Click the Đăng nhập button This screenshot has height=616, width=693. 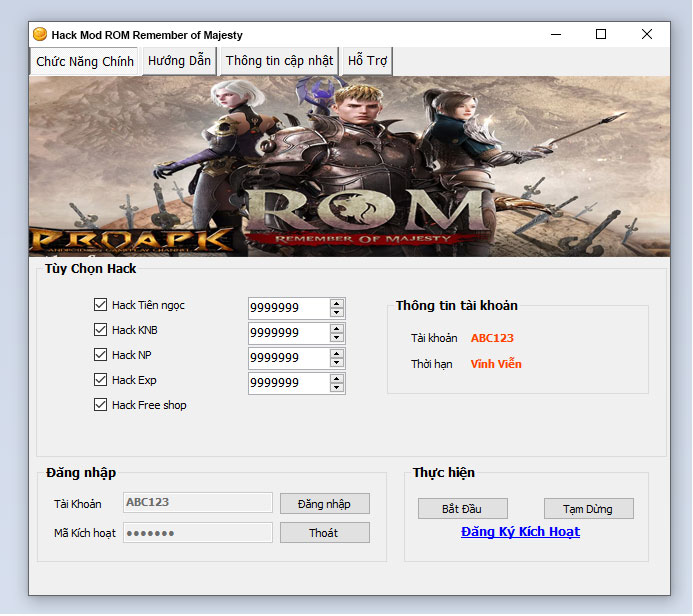click(x=325, y=504)
